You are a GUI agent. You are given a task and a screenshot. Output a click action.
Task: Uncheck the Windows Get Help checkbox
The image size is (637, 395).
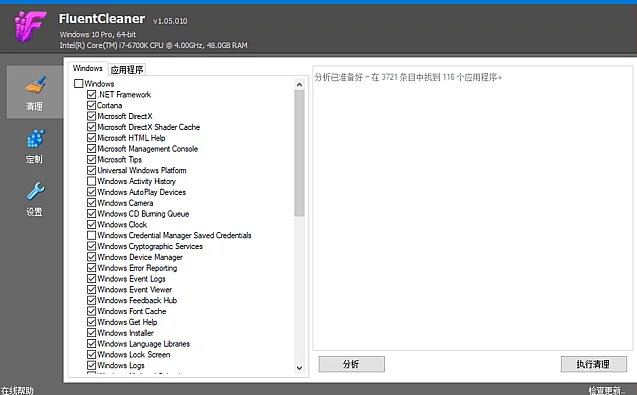(91, 322)
